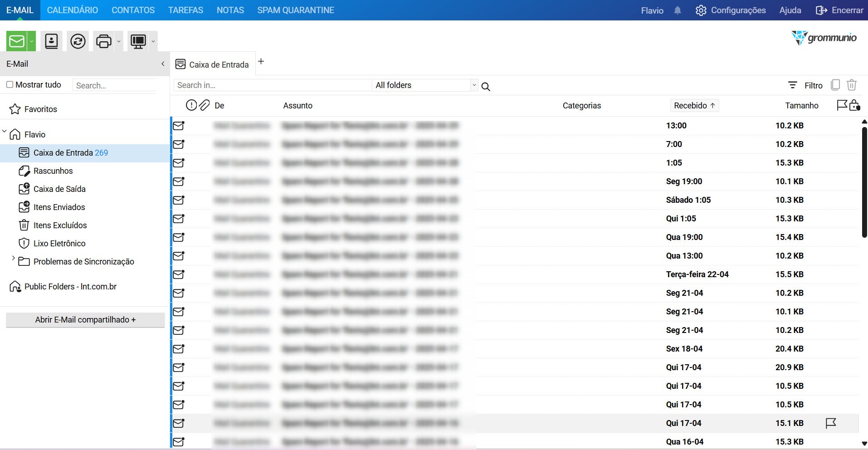Click the flag on Qui 17-04 15.1 KB row
The image size is (868, 450).
pos(831,423)
